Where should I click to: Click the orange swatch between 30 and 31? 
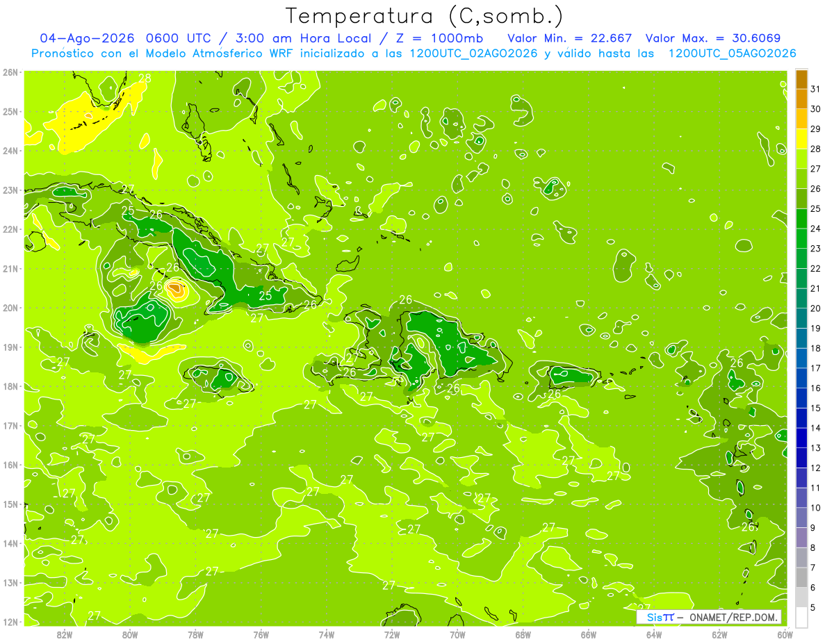(801, 99)
